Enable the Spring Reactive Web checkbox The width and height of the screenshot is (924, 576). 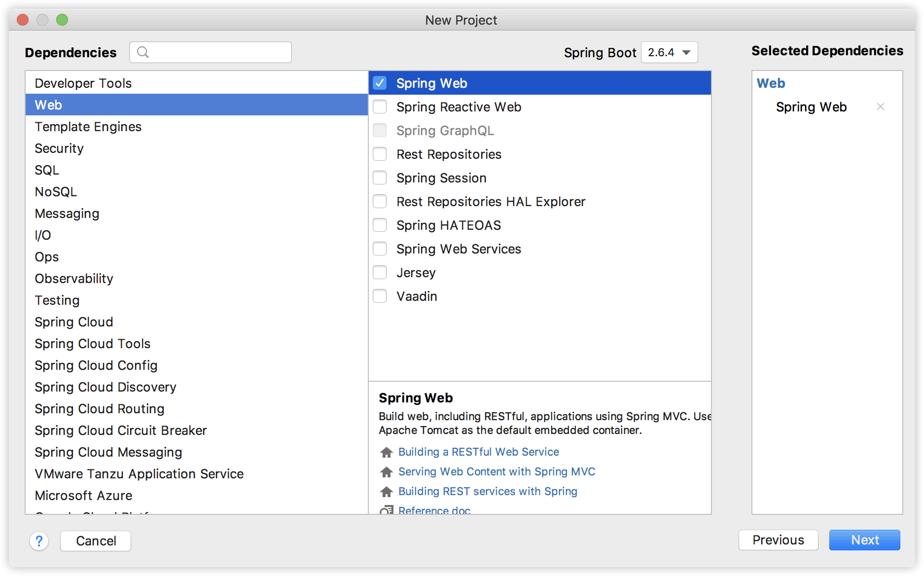tap(380, 107)
